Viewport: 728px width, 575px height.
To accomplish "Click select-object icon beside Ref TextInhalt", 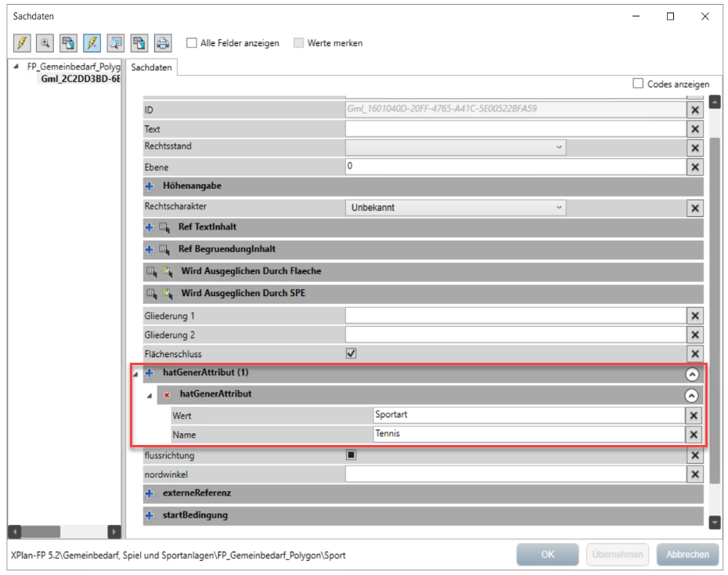I will 164,228.
